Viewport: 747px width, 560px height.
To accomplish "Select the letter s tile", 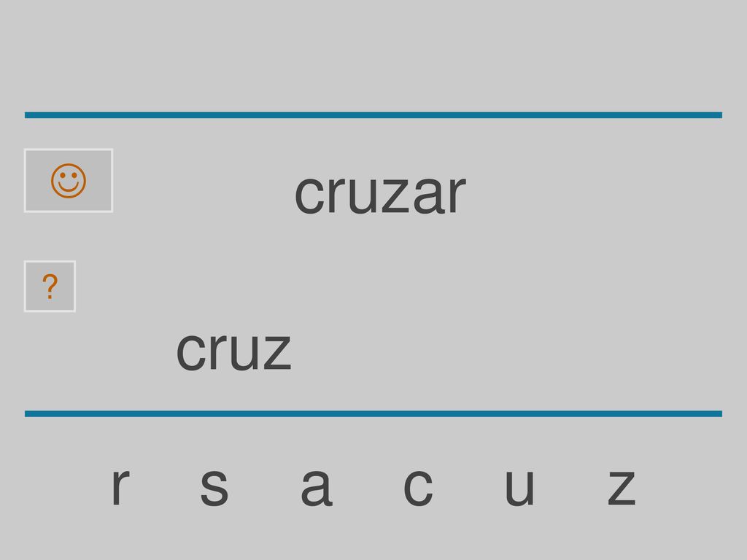I will 214,486.
